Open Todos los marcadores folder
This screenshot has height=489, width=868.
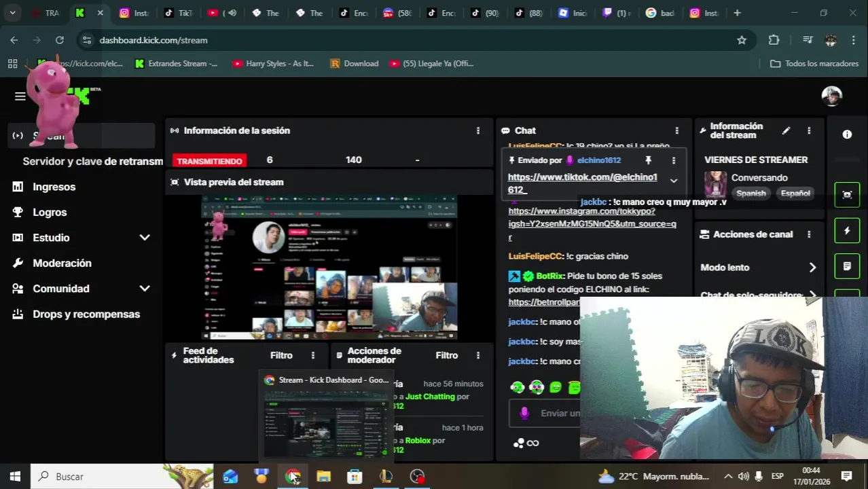814,63
